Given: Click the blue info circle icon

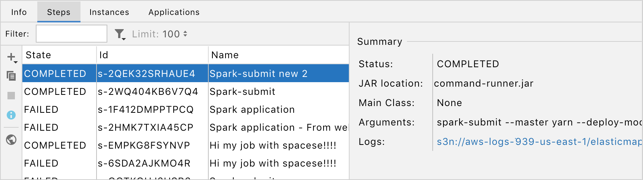Looking at the screenshot, I should coord(11,115).
